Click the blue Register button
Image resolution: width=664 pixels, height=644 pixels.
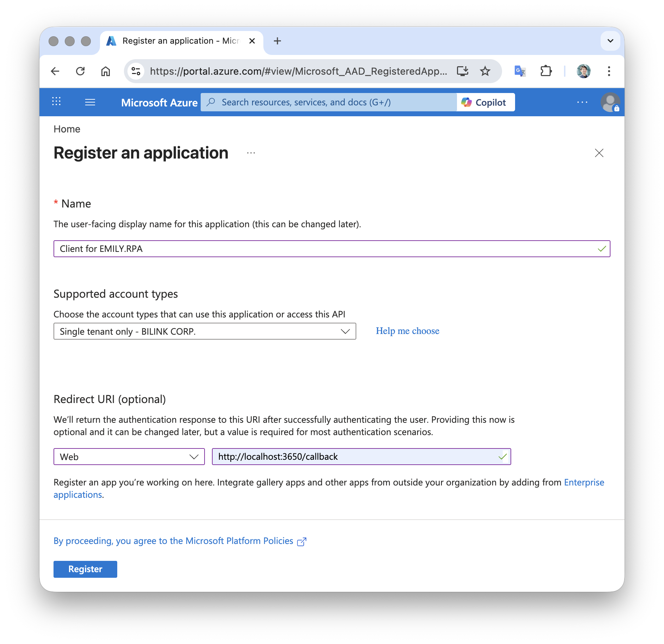85,569
